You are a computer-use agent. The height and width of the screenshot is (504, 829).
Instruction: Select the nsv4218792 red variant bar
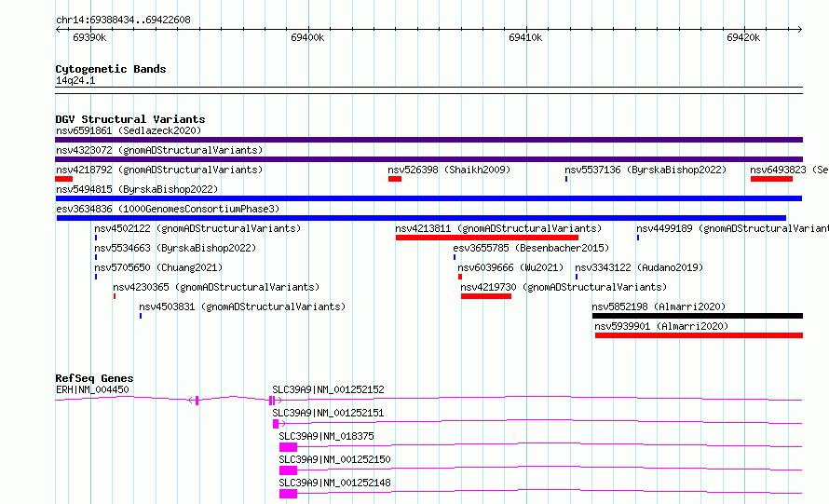63,179
